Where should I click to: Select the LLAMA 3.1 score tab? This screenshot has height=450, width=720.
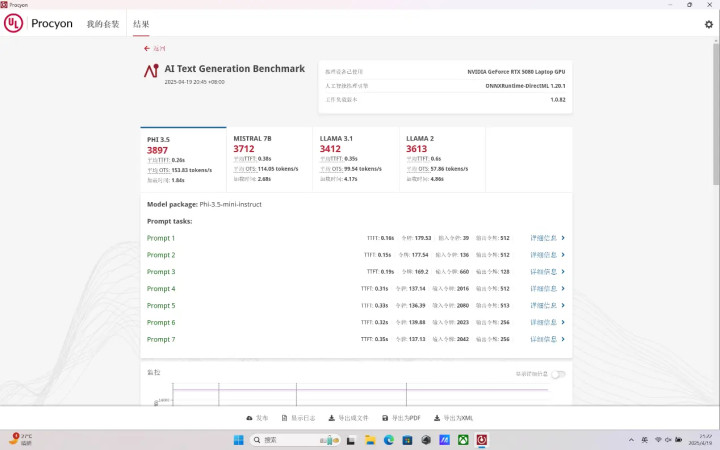coord(356,159)
